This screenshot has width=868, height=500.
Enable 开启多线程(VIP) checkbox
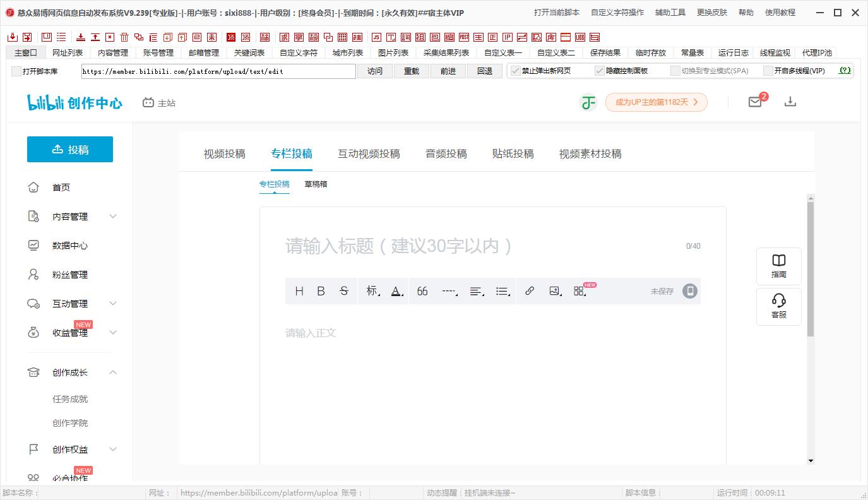click(x=768, y=71)
